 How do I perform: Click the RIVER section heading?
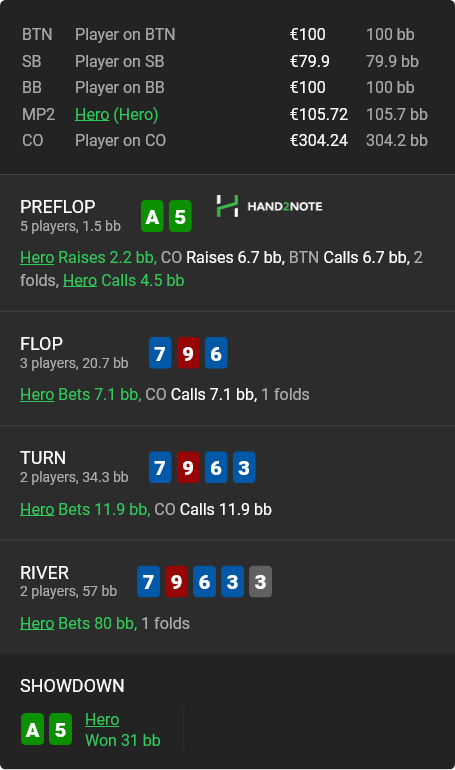point(45,573)
